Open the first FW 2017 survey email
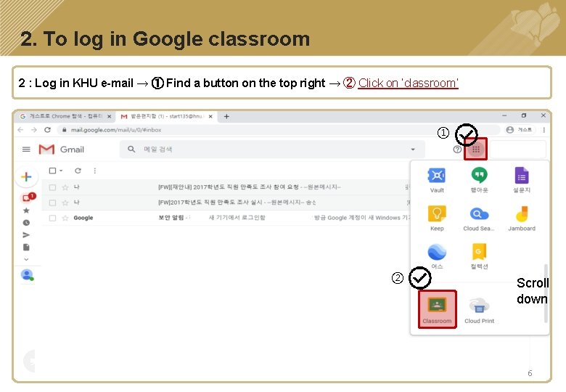This screenshot has height=392, width=566. [226, 187]
